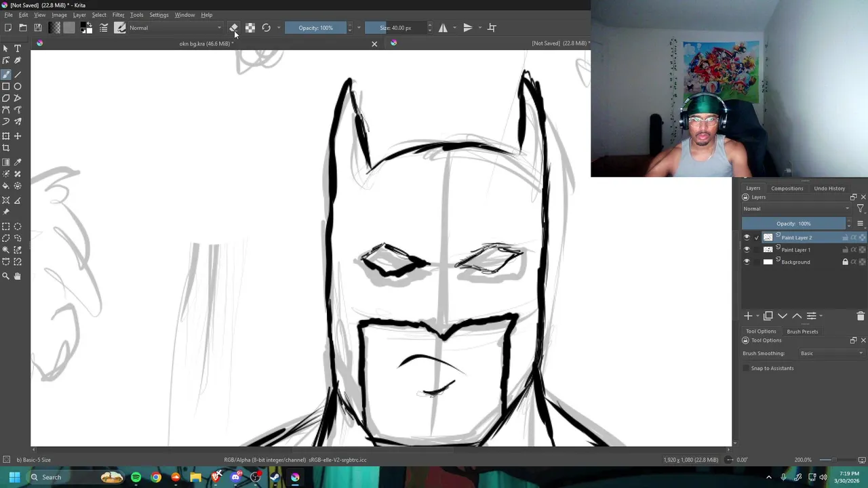
Task: Switch to the Brush Presets tab
Action: (802, 331)
